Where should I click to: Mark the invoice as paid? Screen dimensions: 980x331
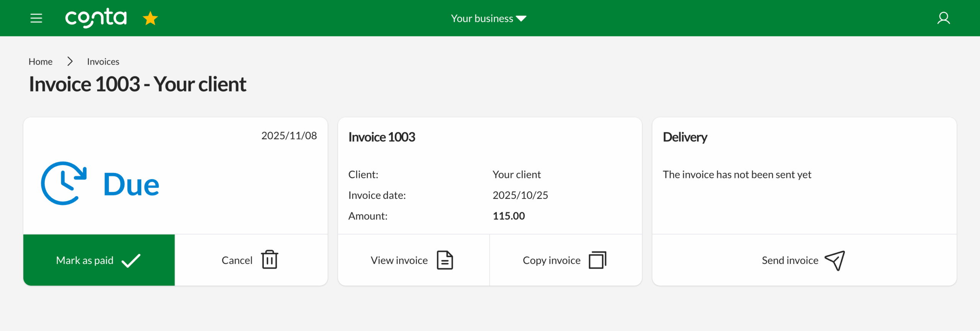[99, 260]
